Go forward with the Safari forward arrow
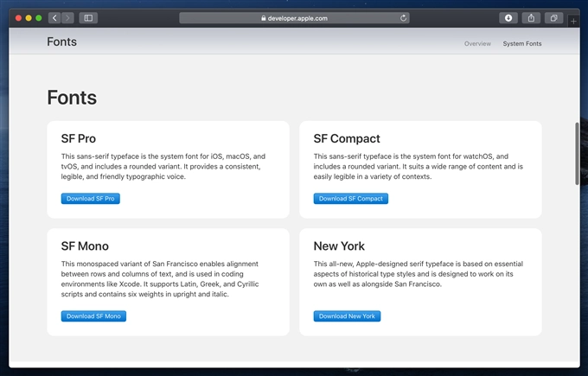Image resolution: width=588 pixels, height=376 pixels. [67, 18]
